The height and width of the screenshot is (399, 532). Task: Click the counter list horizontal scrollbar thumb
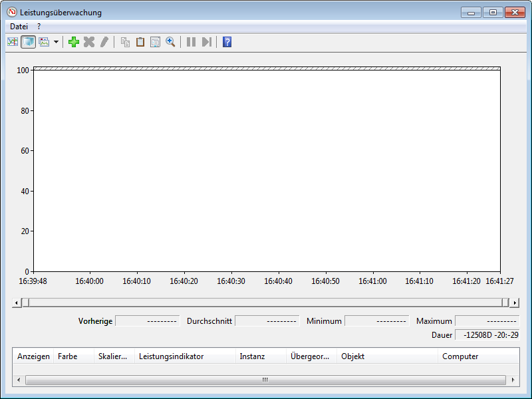(265, 380)
